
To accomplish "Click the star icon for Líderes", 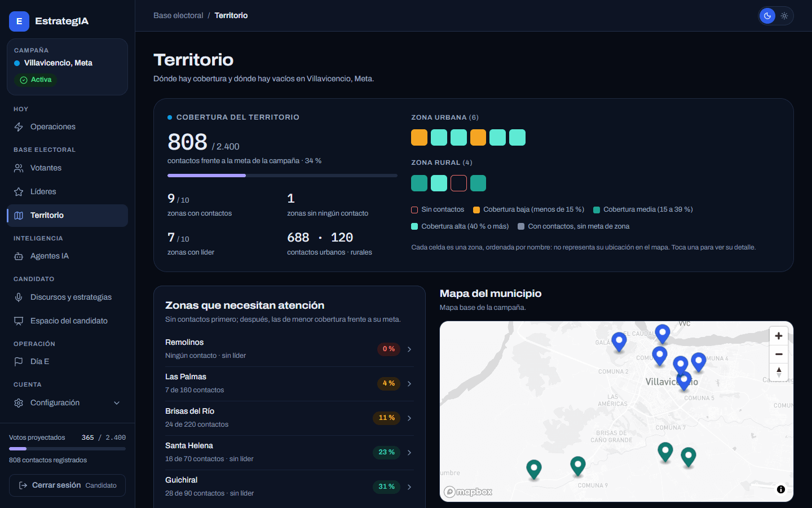I will coord(19,192).
